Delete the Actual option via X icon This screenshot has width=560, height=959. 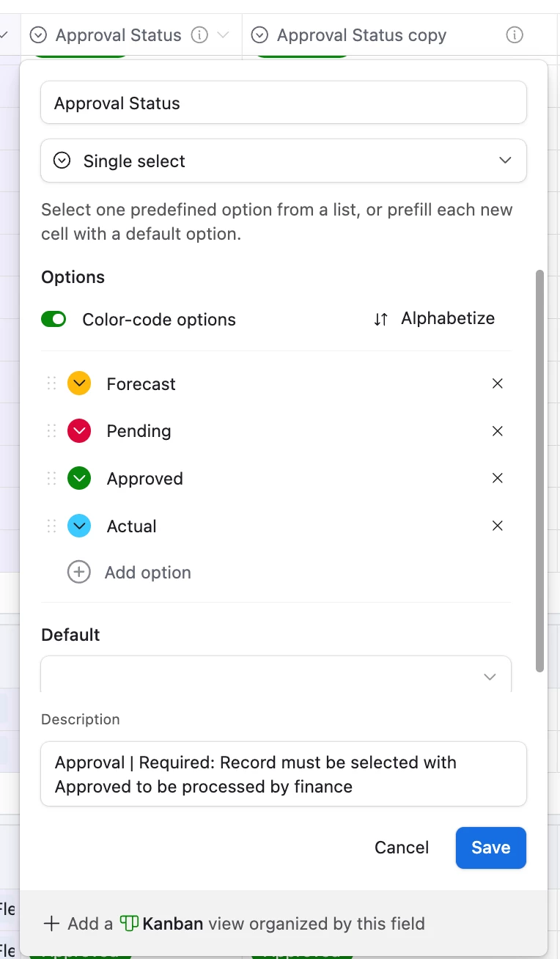pos(497,526)
